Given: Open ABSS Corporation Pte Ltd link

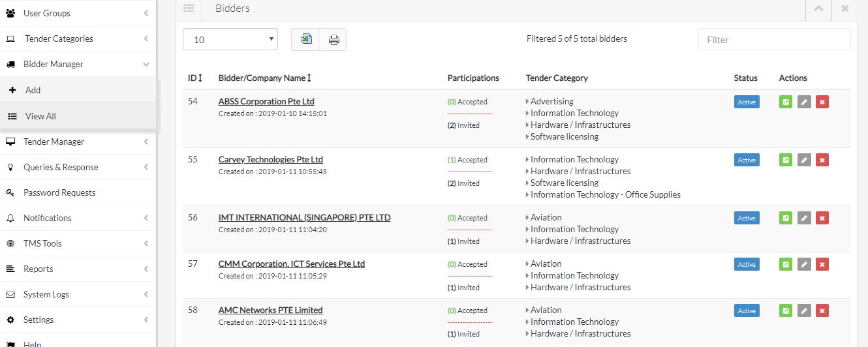Looking at the screenshot, I should (x=266, y=102).
